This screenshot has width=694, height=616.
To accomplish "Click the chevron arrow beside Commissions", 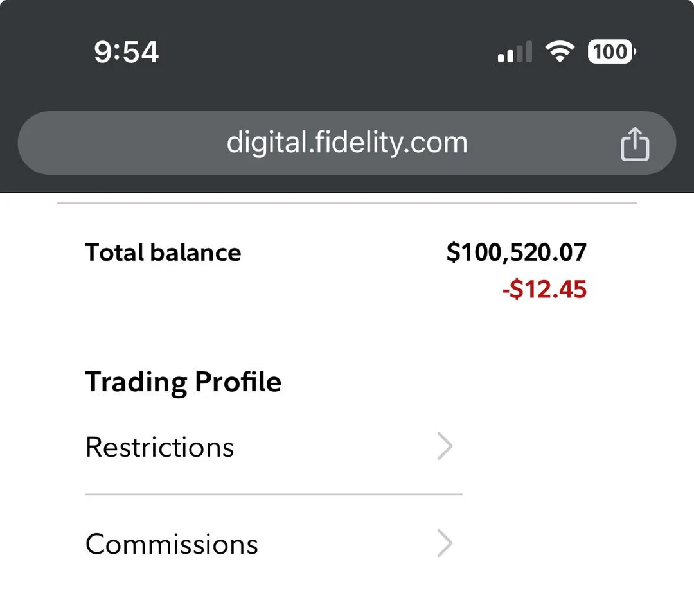I will click(445, 543).
